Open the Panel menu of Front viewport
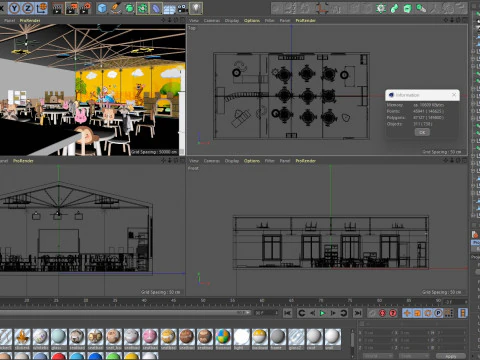 point(285,161)
